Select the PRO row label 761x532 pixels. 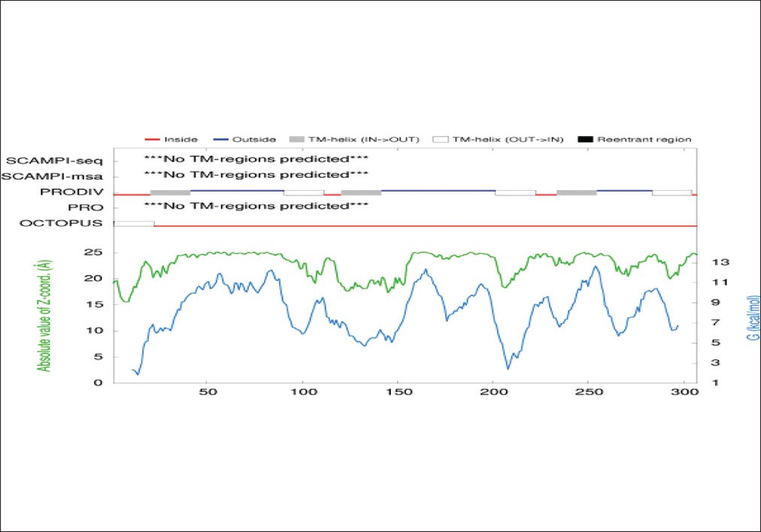[85, 207]
